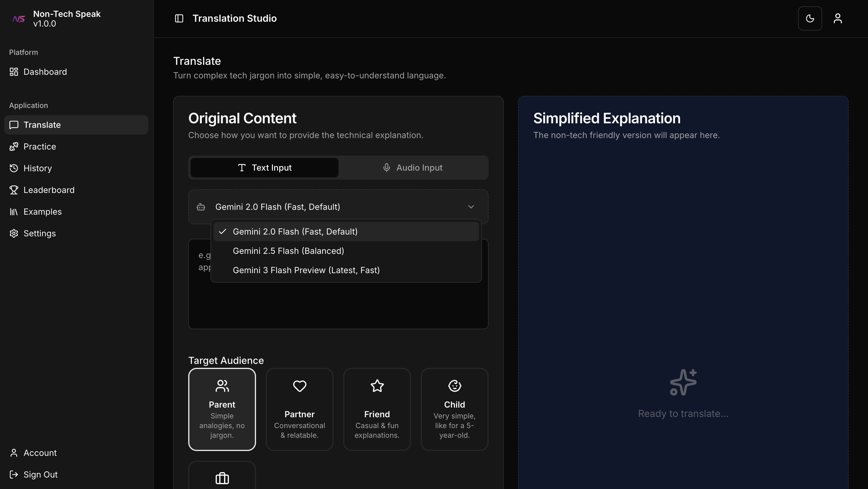Switch theme with the moon icon
This screenshot has height=489, width=868.
point(810,18)
